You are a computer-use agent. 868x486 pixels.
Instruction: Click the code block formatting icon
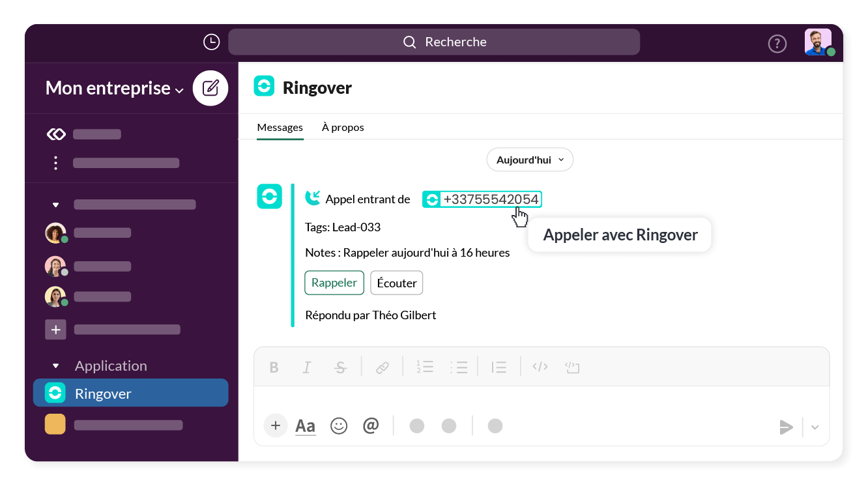[x=572, y=367]
